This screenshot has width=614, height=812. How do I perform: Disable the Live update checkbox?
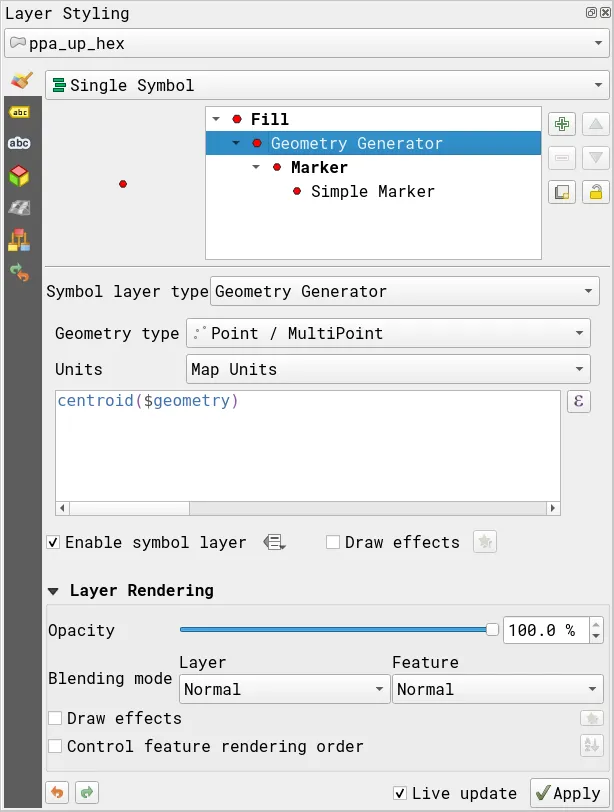pyautogui.click(x=401, y=793)
